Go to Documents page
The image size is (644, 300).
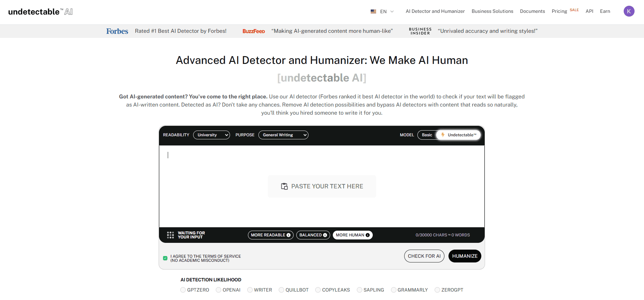(x=532, y=11)
